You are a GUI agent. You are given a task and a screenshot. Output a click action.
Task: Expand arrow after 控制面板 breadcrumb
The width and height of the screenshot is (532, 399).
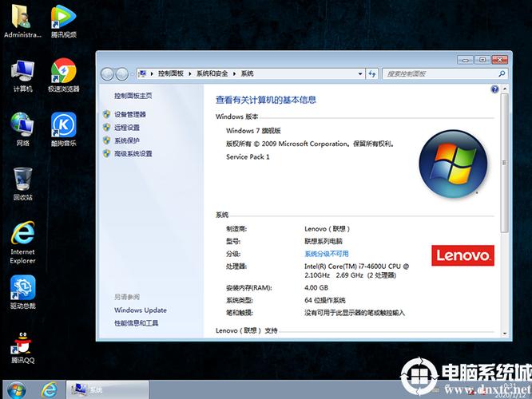(189, 73)
